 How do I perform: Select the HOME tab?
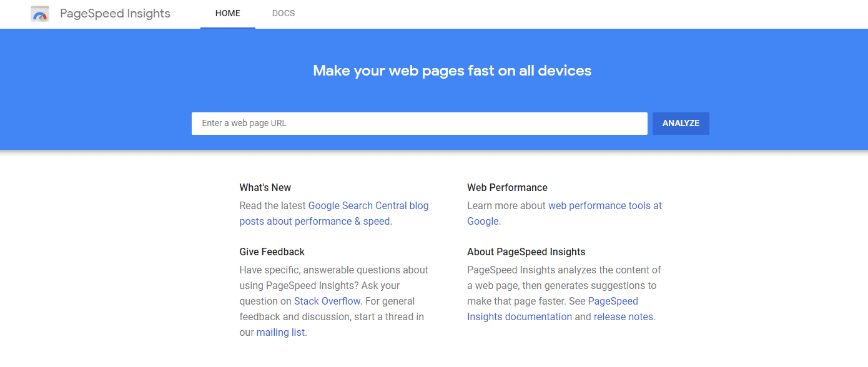click(227, 13)
